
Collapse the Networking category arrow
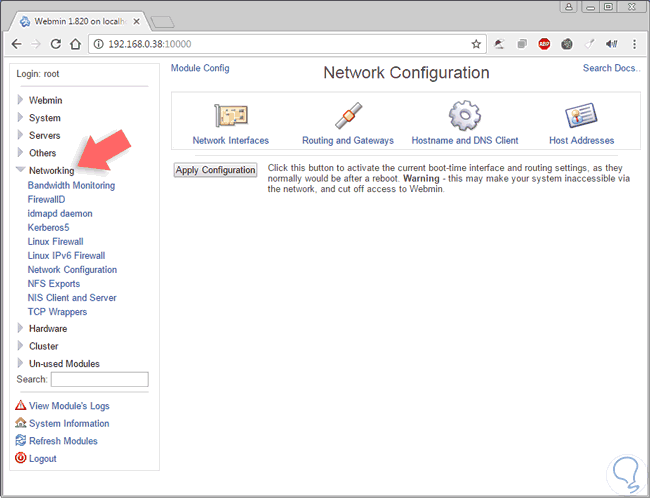pos(20,169)
